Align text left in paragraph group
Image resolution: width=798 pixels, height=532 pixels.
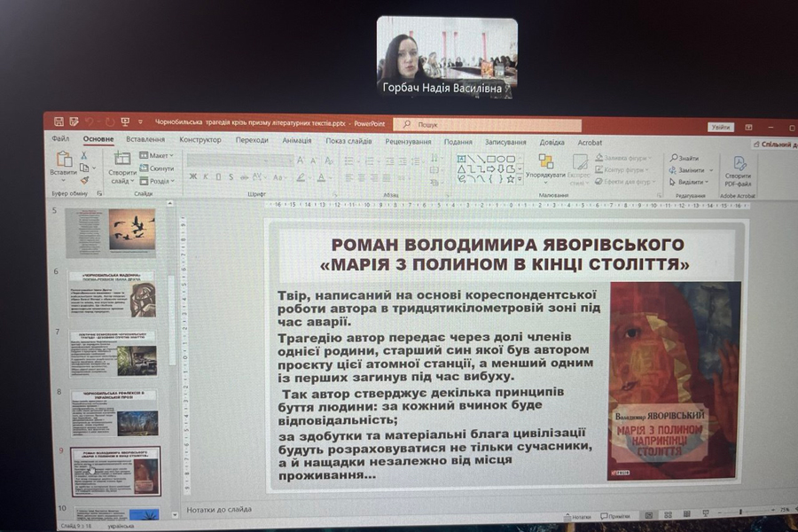(x=348, y=177)
